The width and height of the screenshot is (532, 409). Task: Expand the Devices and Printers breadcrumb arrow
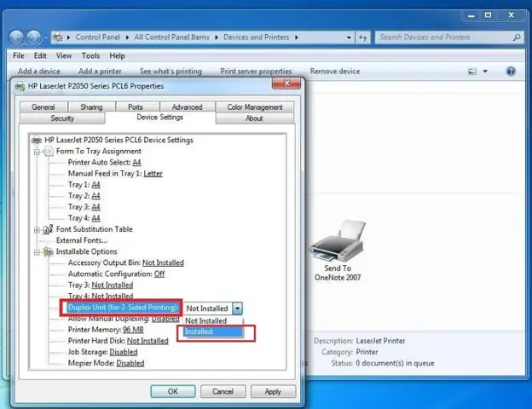coord(296,37)
